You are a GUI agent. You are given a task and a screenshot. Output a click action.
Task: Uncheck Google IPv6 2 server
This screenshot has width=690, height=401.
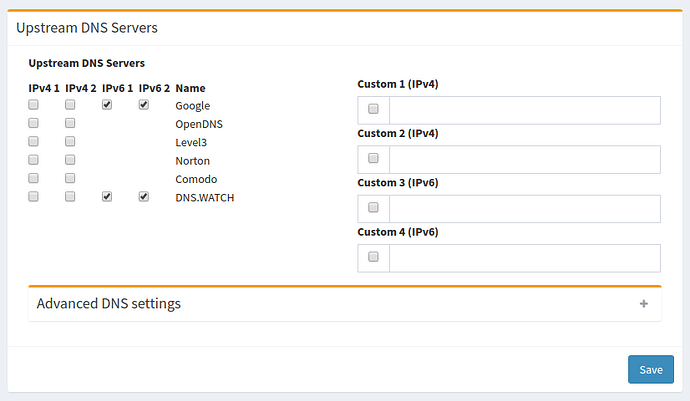144,105
